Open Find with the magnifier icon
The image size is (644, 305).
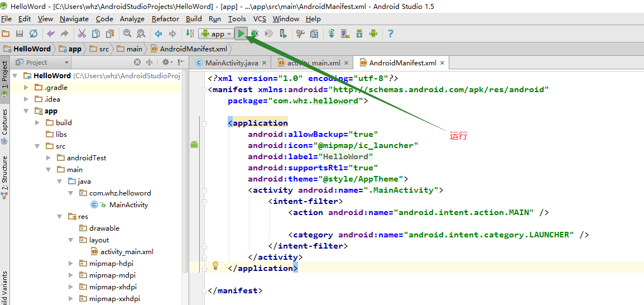(x=127, y=34)
